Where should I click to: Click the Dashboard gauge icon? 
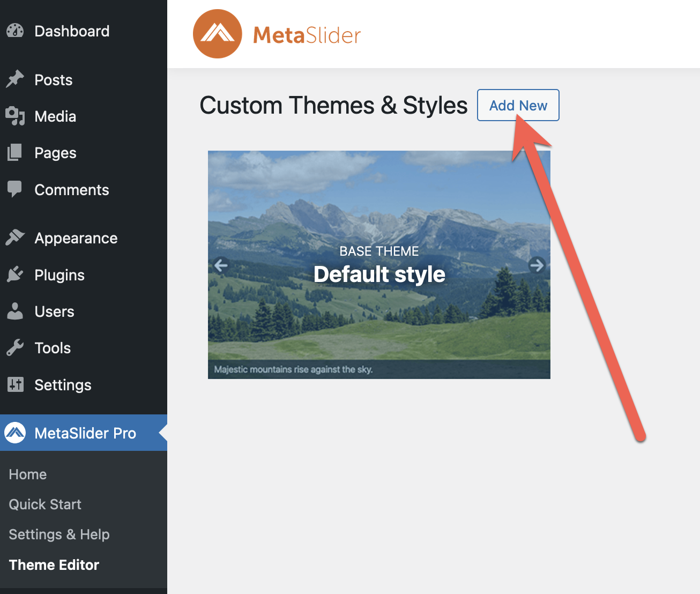coord(15,31)
